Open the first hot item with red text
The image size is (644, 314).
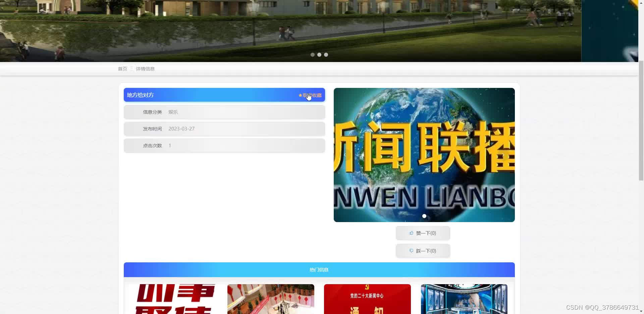pos(174,299)
